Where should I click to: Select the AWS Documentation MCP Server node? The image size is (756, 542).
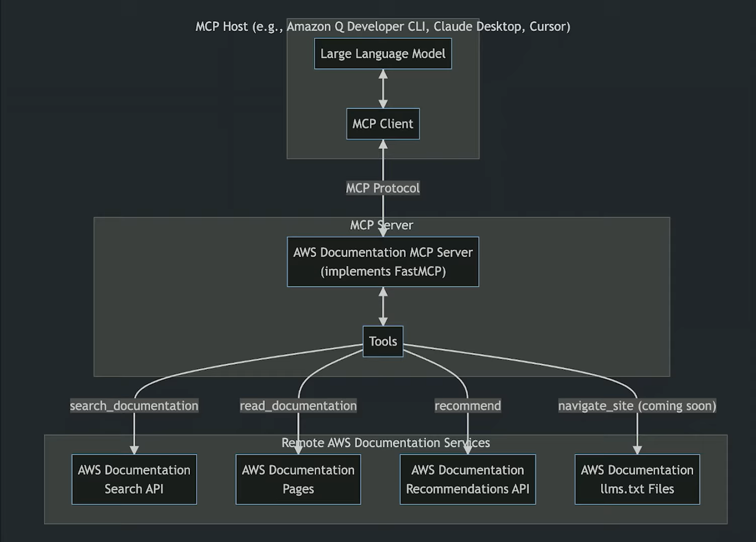click(383, 261)
